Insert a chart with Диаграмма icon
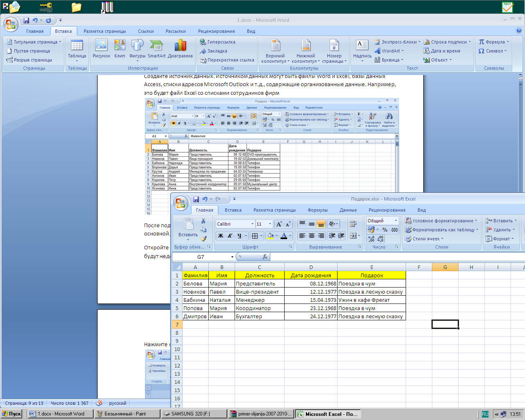The height and width of the screenshot is (420, 525). point(180,49)
